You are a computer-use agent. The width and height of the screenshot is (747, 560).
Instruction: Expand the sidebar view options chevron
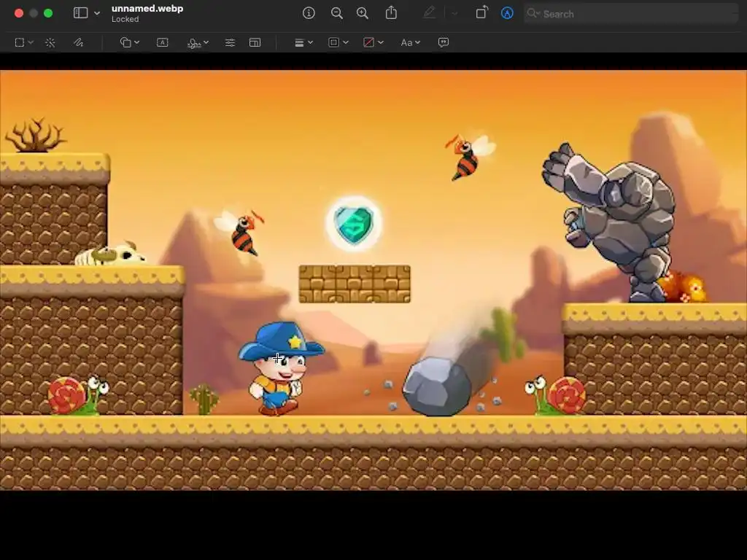point(97,13)
